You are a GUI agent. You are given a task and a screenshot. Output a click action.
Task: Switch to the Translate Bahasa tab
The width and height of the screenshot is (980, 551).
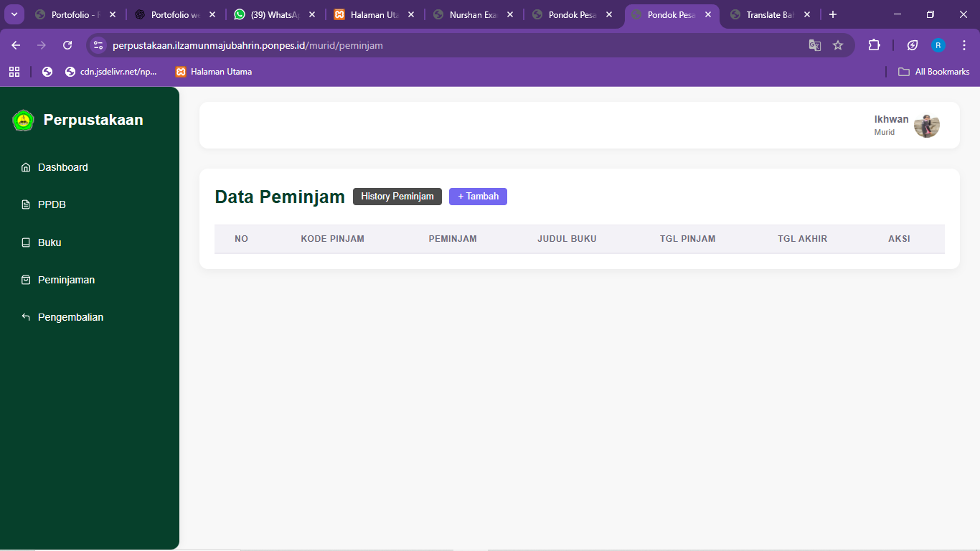click(x=769, y=14)
